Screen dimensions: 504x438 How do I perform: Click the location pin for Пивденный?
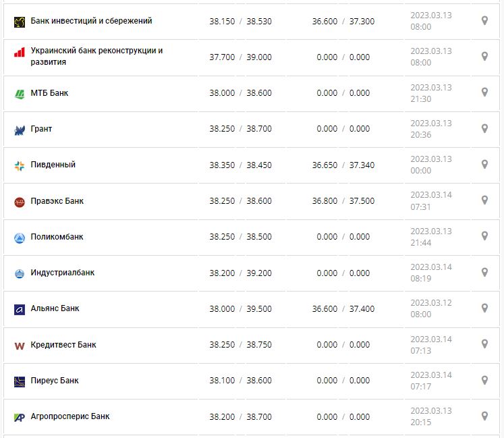tap(484, 164)
